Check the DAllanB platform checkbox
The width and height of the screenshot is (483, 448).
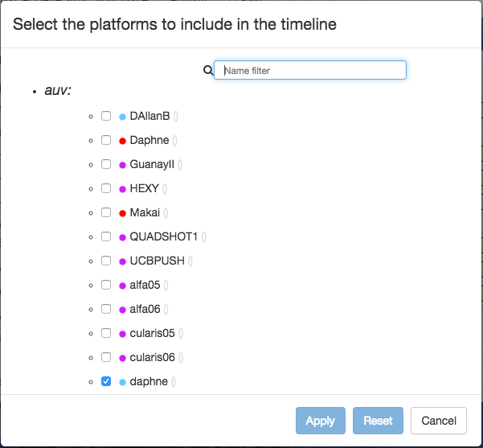click(106, 116)
